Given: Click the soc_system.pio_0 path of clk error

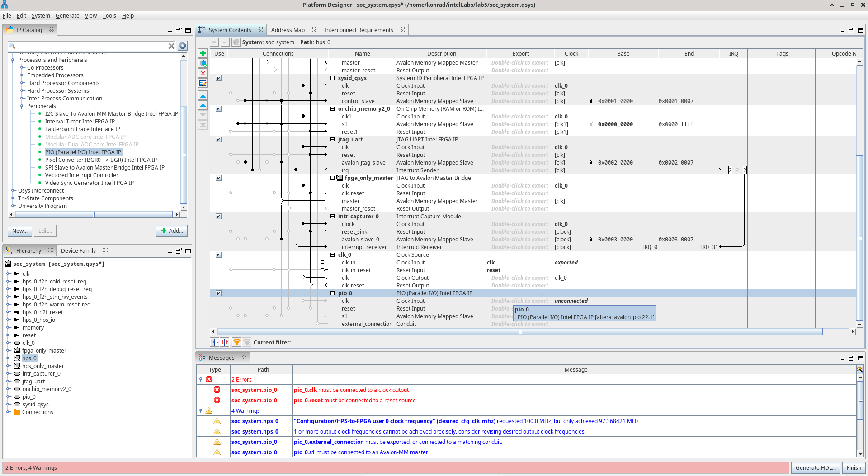Looking at the screenshot, I should click(x=254, y=390).
